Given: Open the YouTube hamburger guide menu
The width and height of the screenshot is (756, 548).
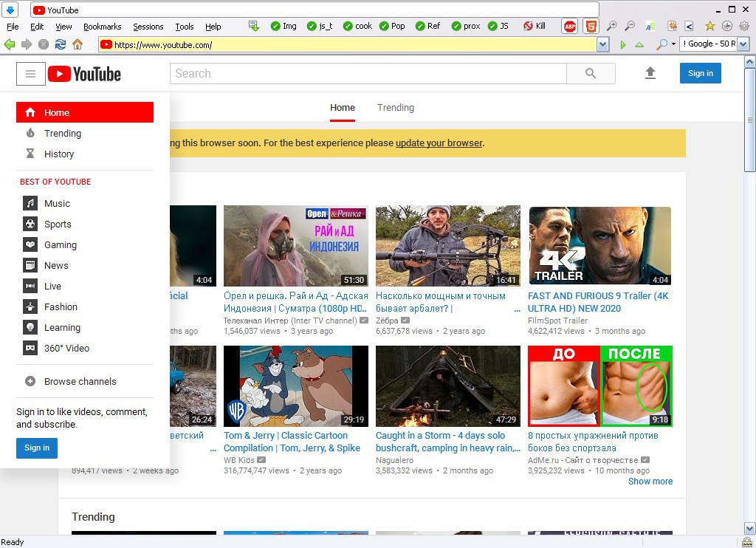Looking at the screenshot, I should pos(31,74).
